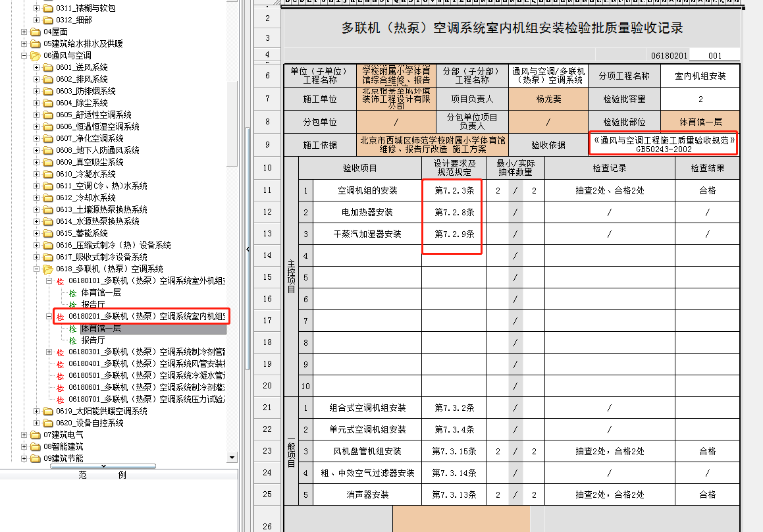Click red 检 icon beside 06180401 item
The image size is (763, 532).
(x=61, y=364)
